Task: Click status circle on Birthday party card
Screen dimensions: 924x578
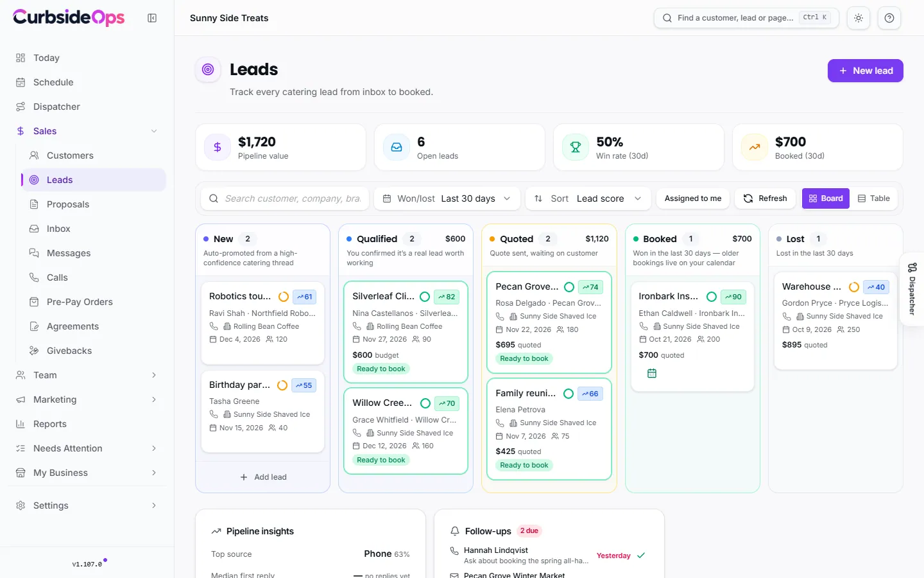Action: pos(282,385)
